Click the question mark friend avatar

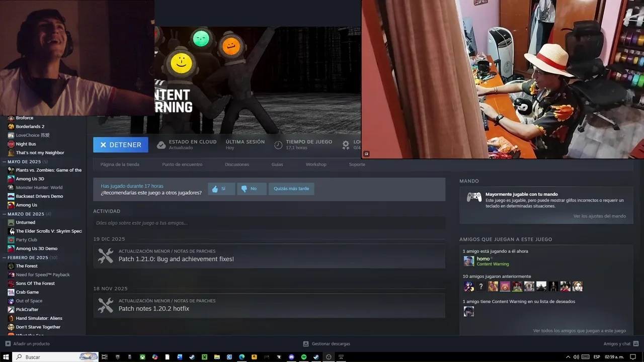tap(481, 286)
